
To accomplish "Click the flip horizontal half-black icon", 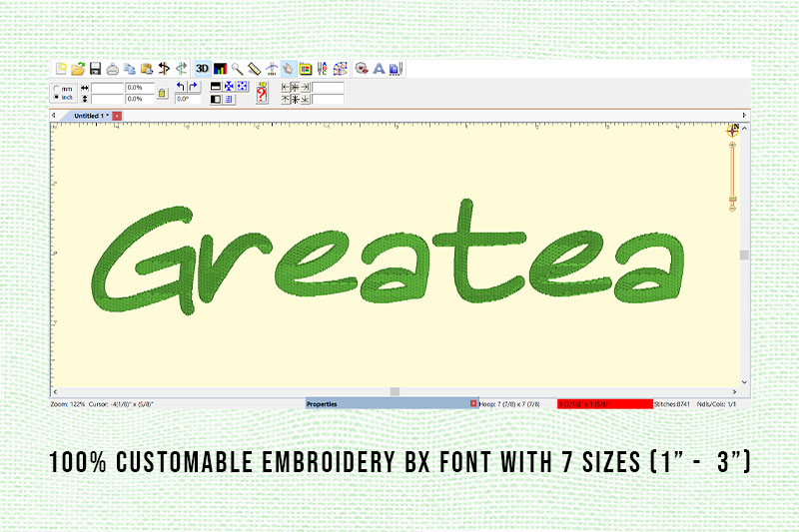I will click(x=216, y=99).
